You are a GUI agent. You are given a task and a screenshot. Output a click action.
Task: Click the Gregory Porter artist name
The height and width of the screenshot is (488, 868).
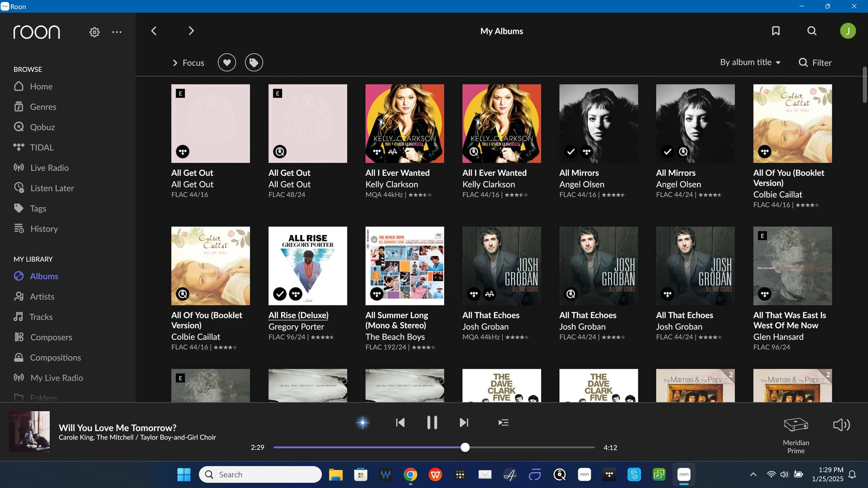pyautogui.click(x=296, y=326)
